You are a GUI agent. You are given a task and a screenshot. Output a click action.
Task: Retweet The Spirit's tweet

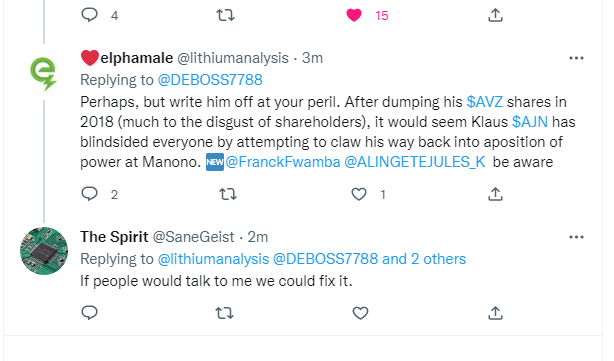point(225,313)
